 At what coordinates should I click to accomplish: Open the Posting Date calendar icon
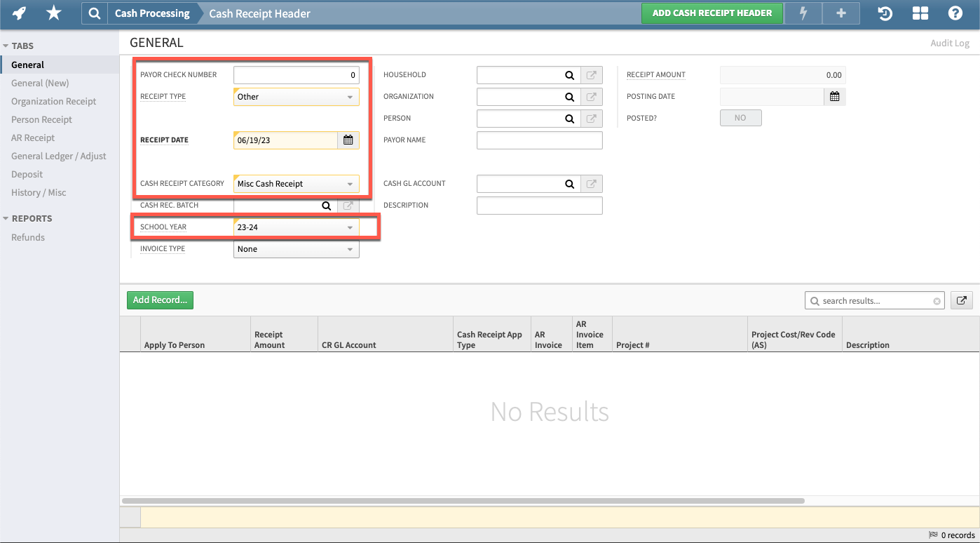coord(834,96)
